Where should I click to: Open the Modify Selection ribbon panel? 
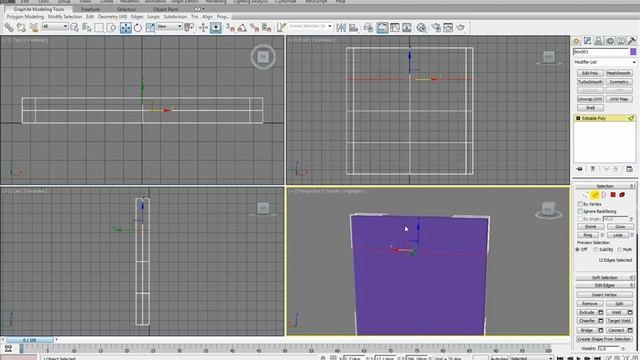65,17
